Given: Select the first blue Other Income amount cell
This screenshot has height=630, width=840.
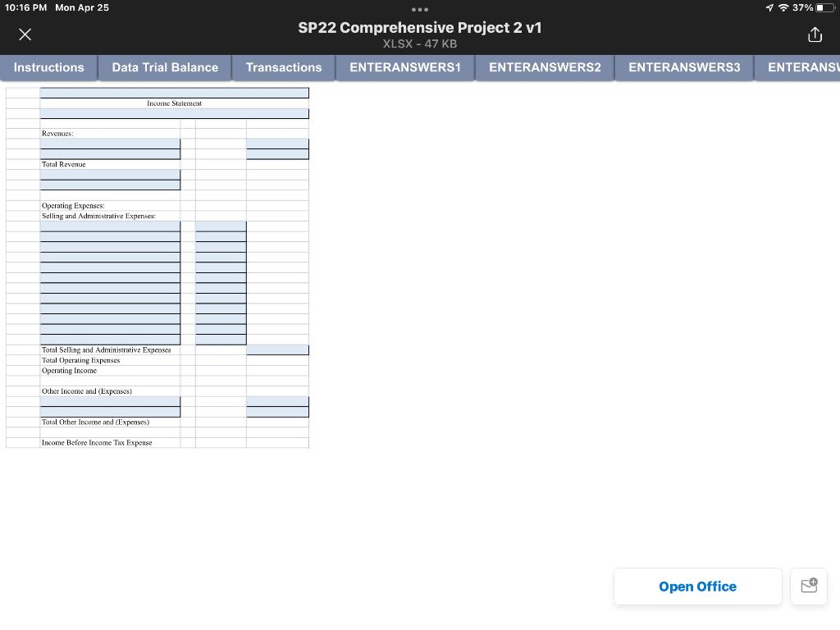Looking at the screenshot, I should coord(277,401).
